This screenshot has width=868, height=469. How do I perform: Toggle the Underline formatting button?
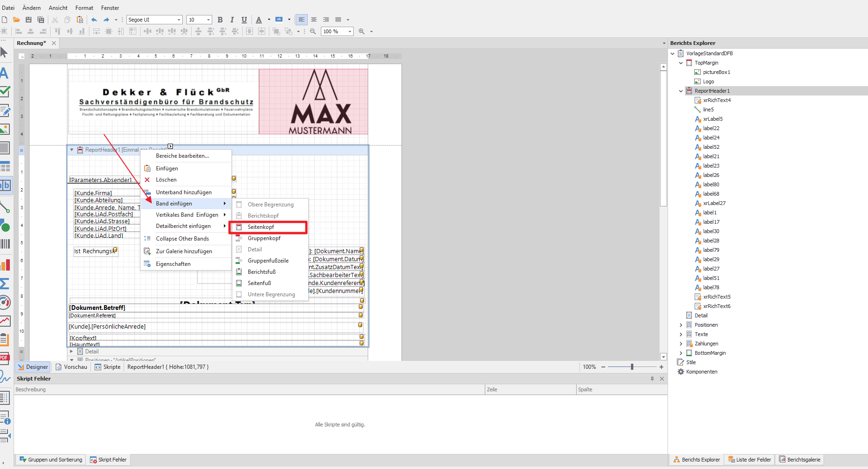[x=244, y=20]
